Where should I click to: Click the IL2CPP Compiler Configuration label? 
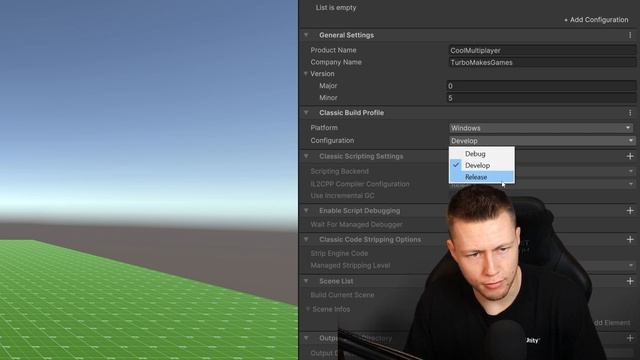[360, 184]
